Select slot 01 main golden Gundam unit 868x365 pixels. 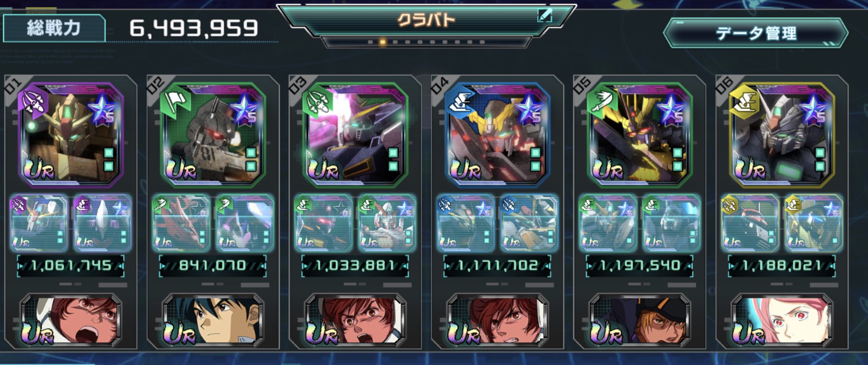click(71, 135)
